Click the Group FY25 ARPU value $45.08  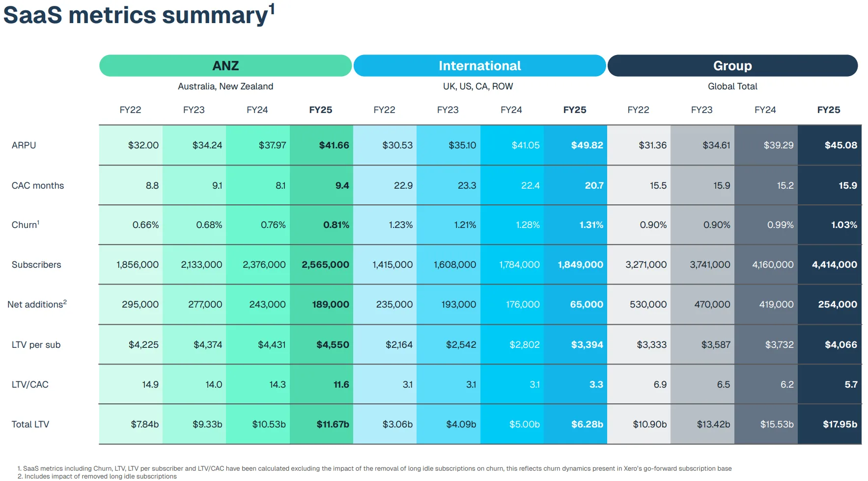coord(840,145)
